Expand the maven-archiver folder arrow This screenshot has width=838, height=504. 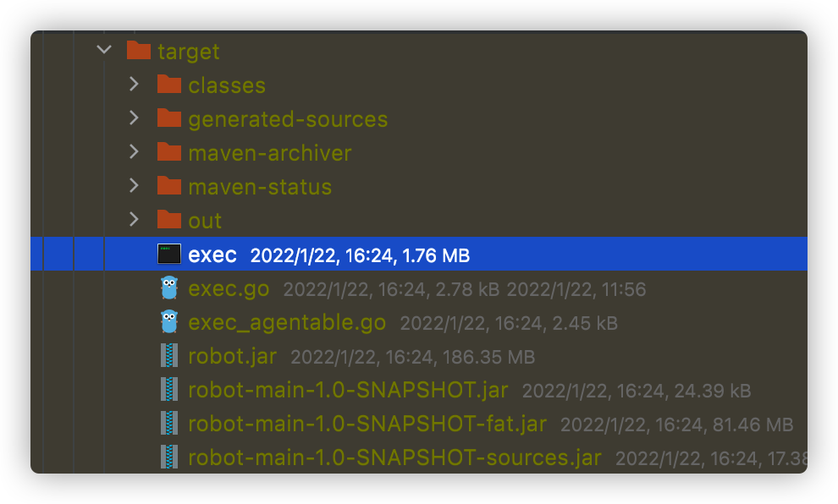pos(134,151)
